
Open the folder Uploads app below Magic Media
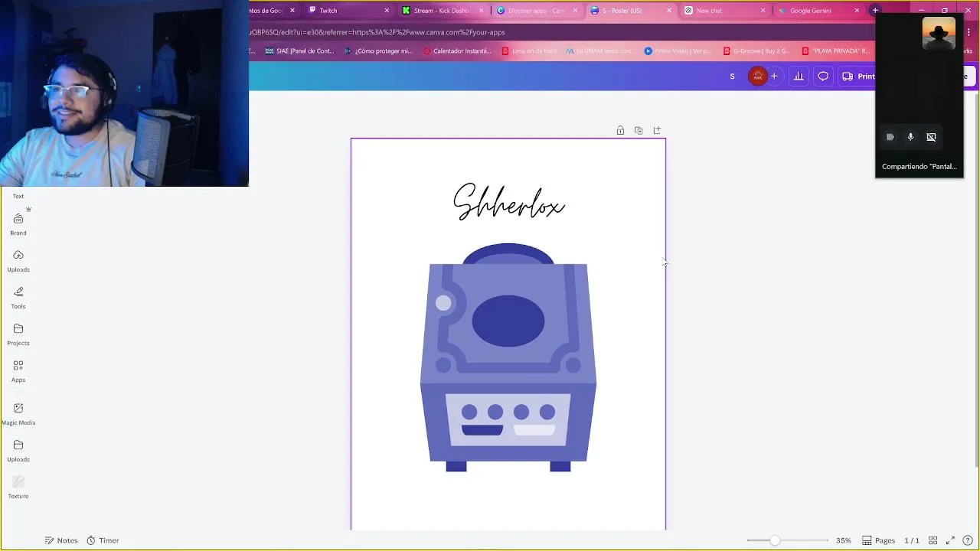pos(18,451)
